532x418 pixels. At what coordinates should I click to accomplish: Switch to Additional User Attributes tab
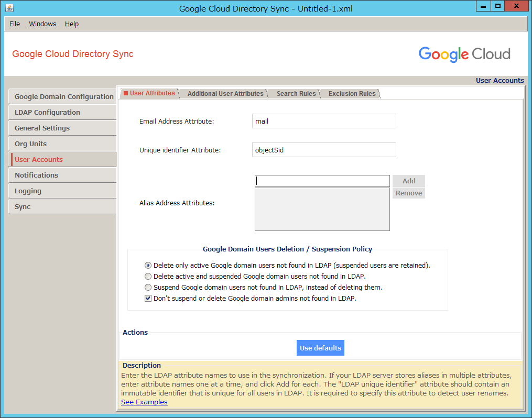(225, 94)
